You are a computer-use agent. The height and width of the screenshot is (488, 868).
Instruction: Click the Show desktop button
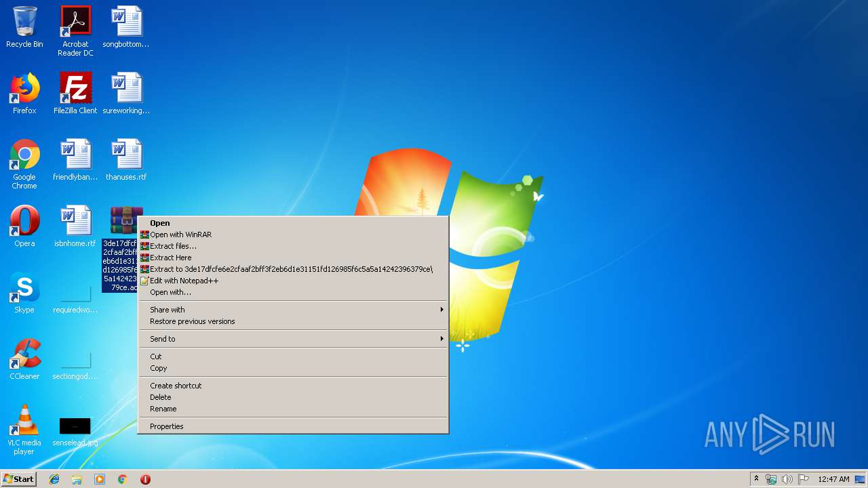[860, 479]
